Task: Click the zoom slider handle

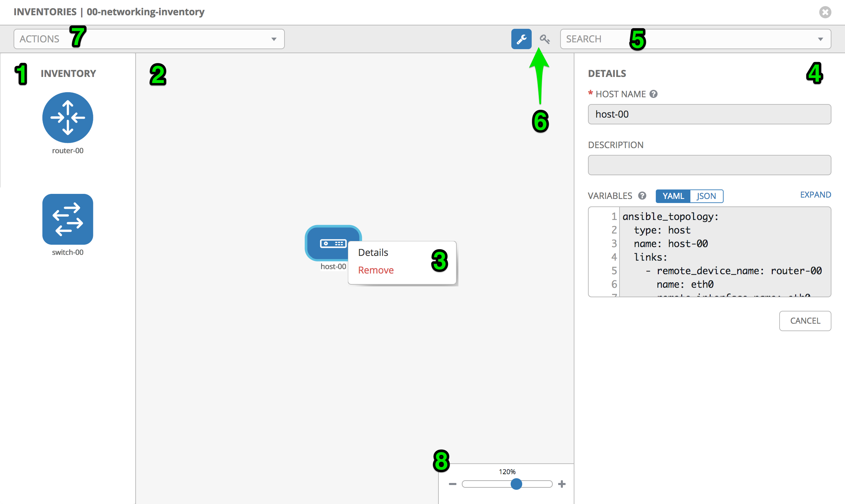Action: 516,484
